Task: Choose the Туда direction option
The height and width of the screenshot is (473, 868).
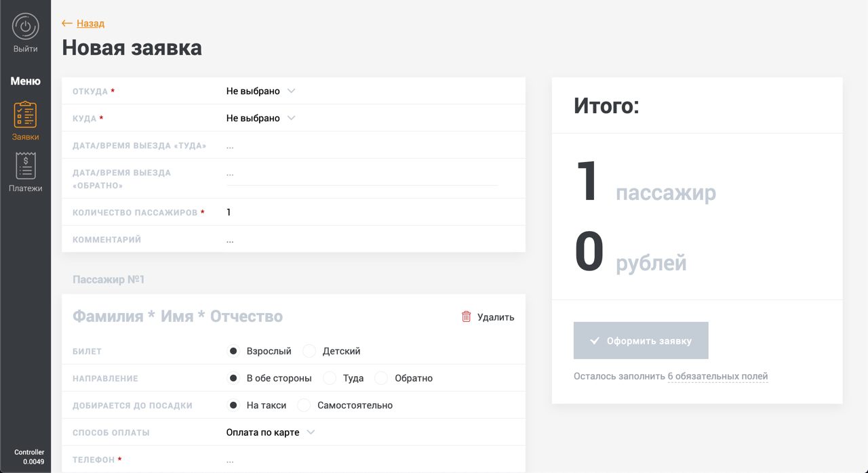Action: tap(330, 378)
